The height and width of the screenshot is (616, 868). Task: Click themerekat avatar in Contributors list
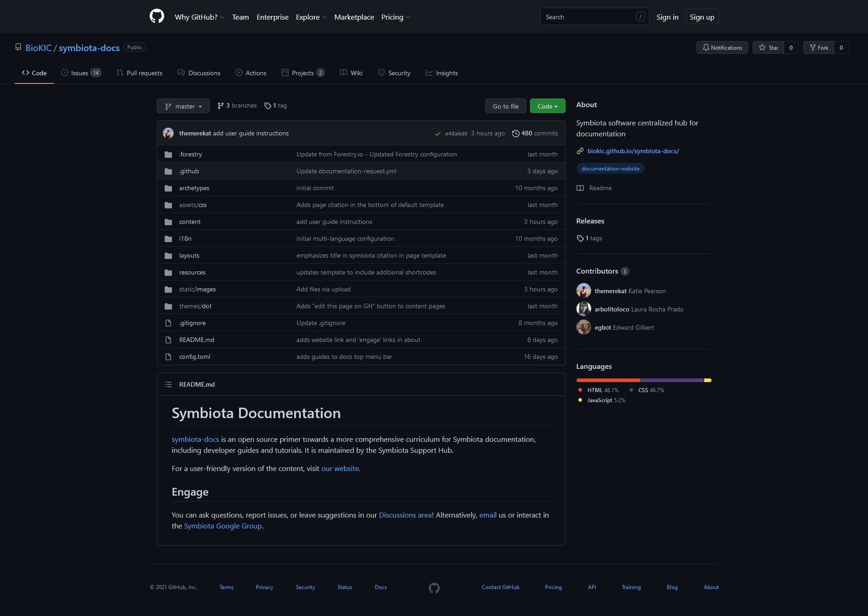point(584,290)
